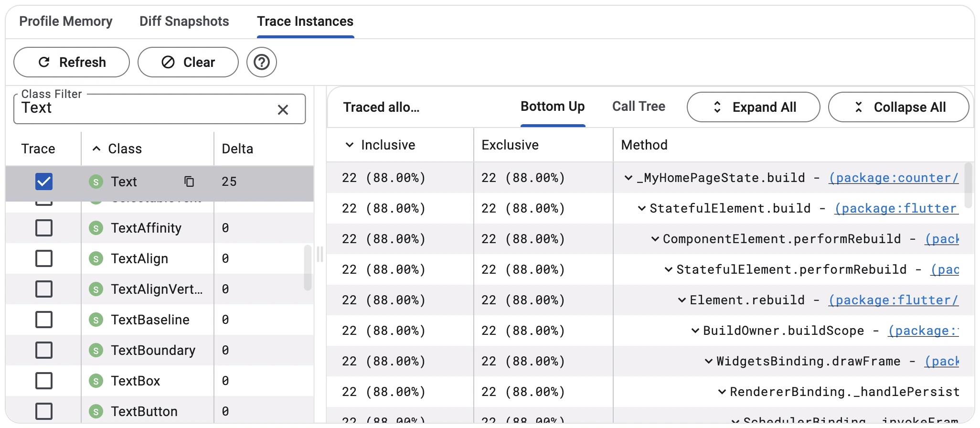Uncheck tracing for the Text class

click(x=44, y=182)
